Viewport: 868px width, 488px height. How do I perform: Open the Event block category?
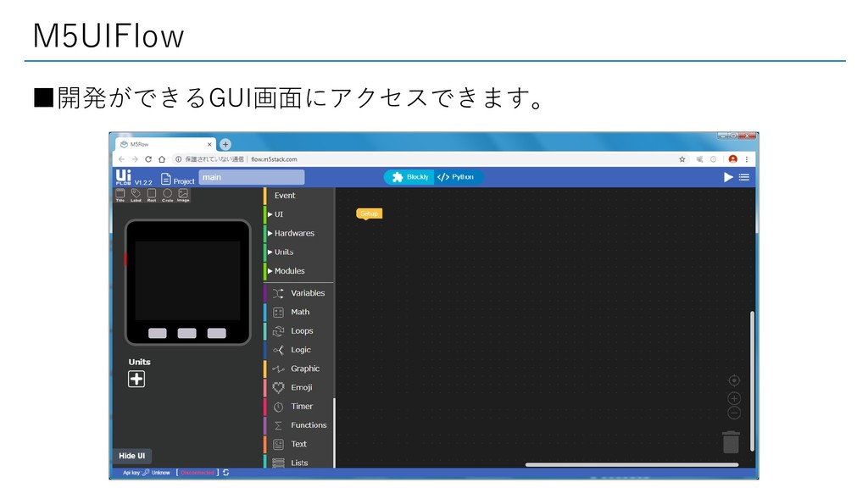(x=299, y=196)
